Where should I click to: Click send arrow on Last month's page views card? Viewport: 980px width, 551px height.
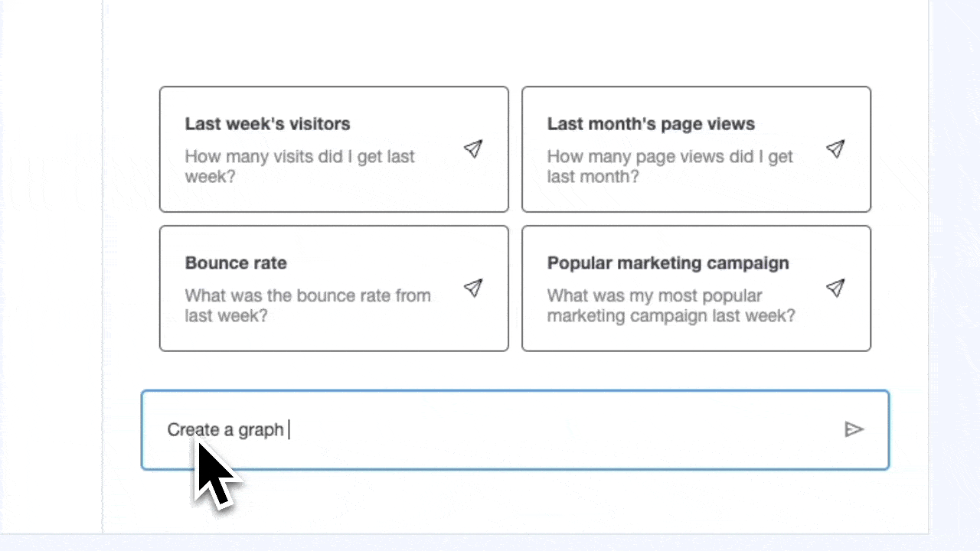point(835,148)
